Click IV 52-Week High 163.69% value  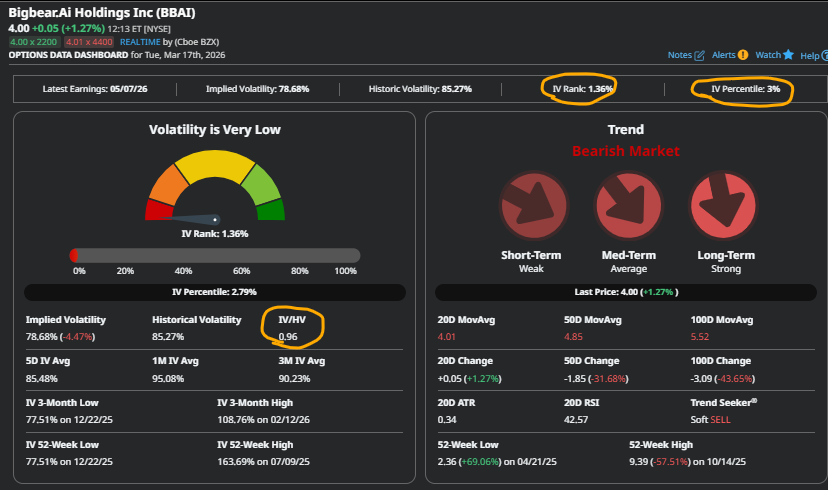click(264, 461)
